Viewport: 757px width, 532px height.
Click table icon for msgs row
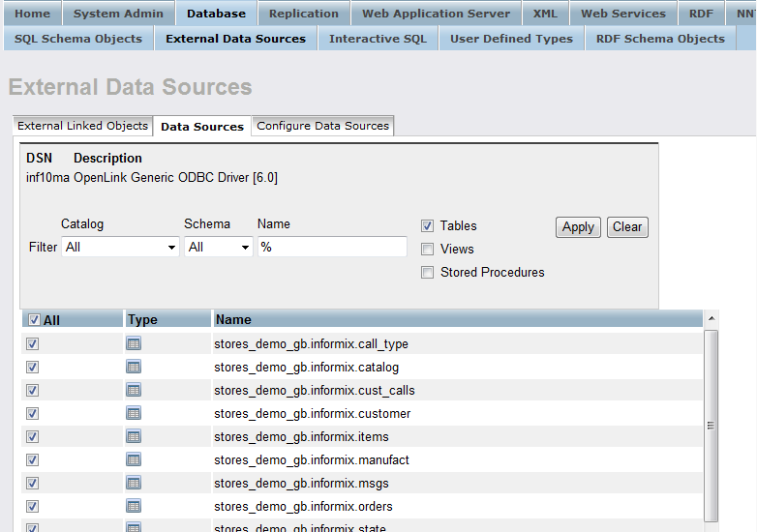point(134,483)
